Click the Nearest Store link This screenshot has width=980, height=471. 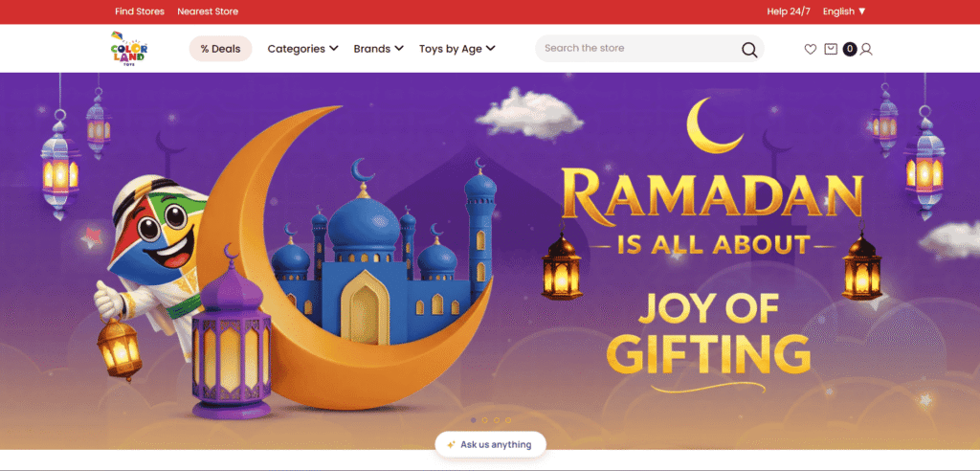pos(208,11)
